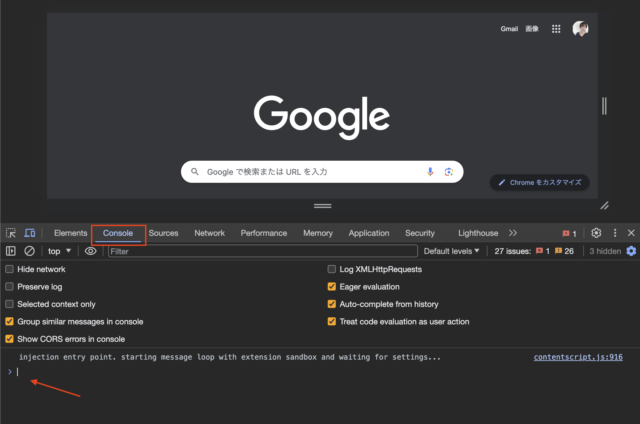Open the Lighthouse tab
This screenshot has height=424, width=640.
point(478,233)
